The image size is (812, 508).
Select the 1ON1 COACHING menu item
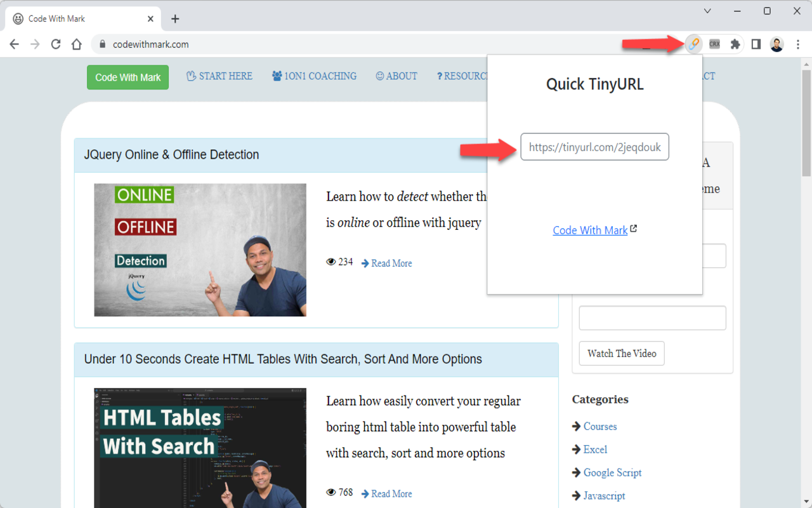[314, 76]
